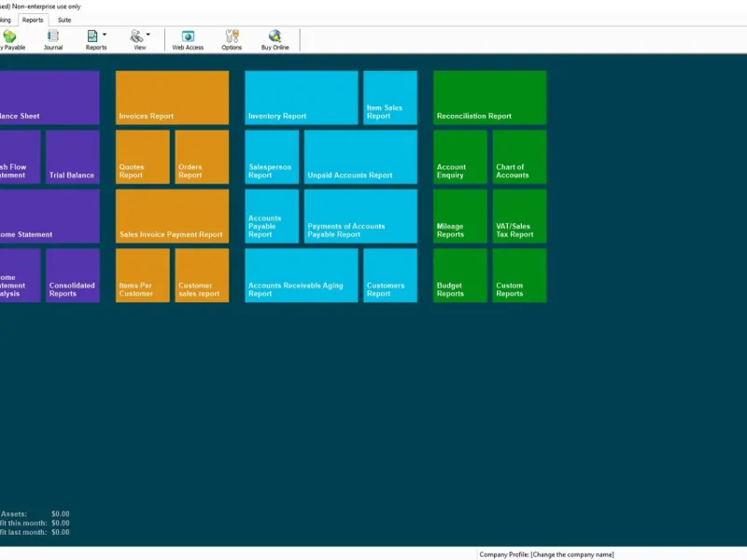Viewport: 747px width, 560px height.
Task: Open the Journal toolbar icon
Action: pyautogui.click(x=53, y=40)
